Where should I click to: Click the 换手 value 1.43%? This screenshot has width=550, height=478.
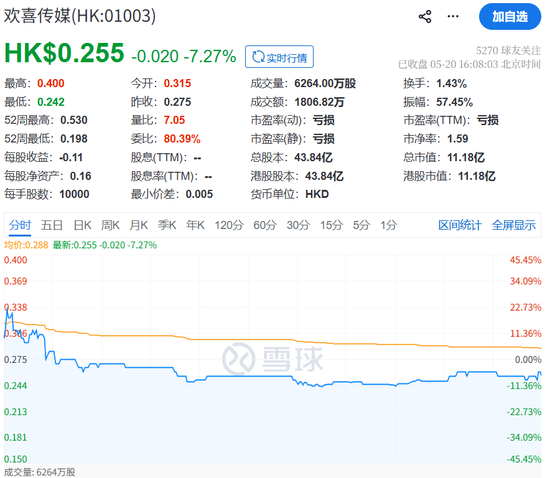451,83
